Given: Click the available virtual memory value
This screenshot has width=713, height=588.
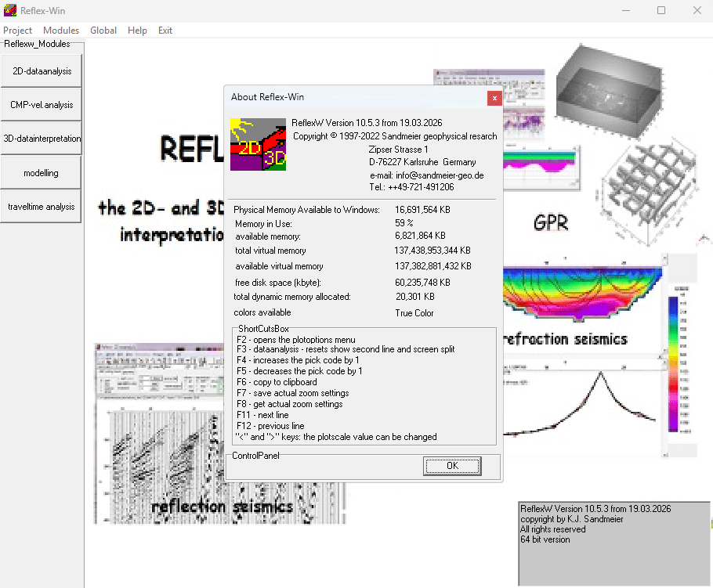Looking at the screenshot, I should (x=433, y=266).
